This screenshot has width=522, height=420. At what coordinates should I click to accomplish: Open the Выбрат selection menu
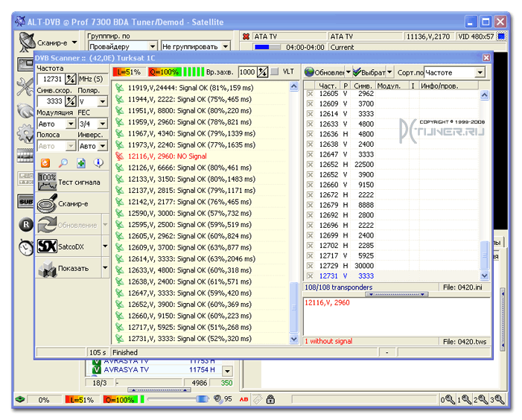point(390,72)
